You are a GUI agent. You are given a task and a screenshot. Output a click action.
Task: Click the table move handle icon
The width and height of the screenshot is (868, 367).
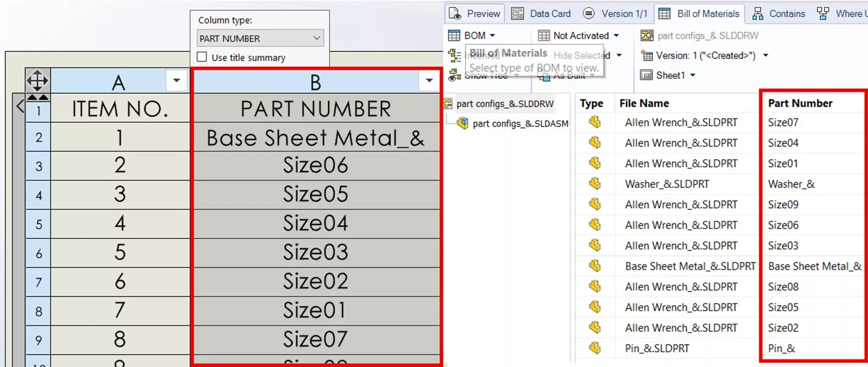[38, 80]
